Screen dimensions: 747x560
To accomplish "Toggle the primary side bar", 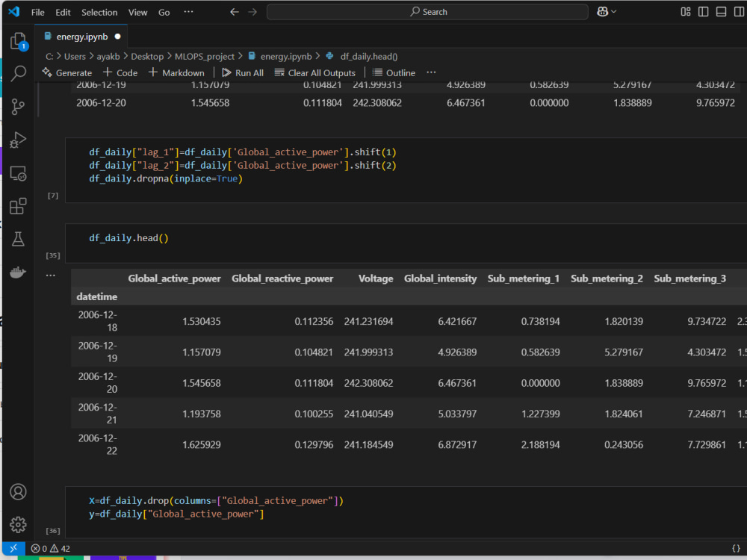I will (703, 12).
